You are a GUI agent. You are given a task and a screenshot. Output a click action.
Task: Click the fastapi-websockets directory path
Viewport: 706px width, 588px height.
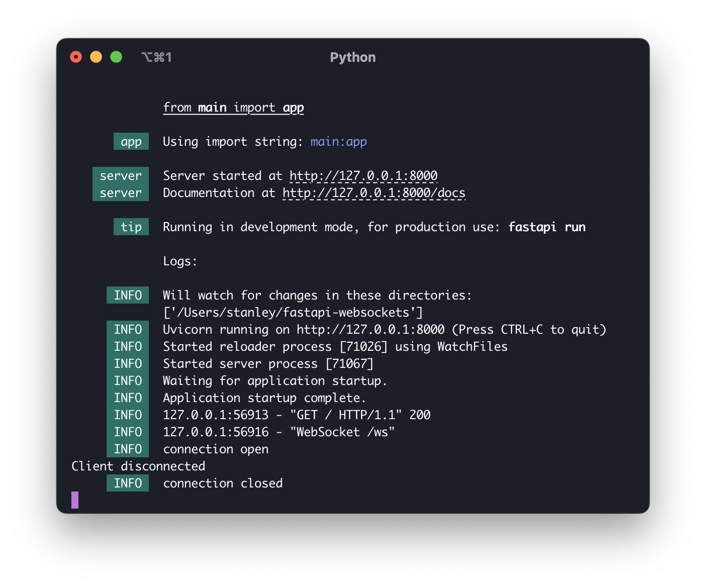[292, 312]
